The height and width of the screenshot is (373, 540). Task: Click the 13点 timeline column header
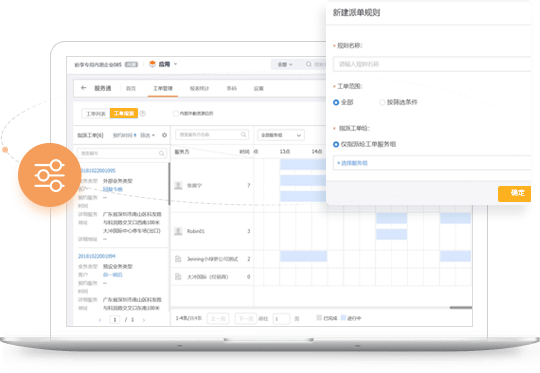pyautogui.click(x=284, y=152)
